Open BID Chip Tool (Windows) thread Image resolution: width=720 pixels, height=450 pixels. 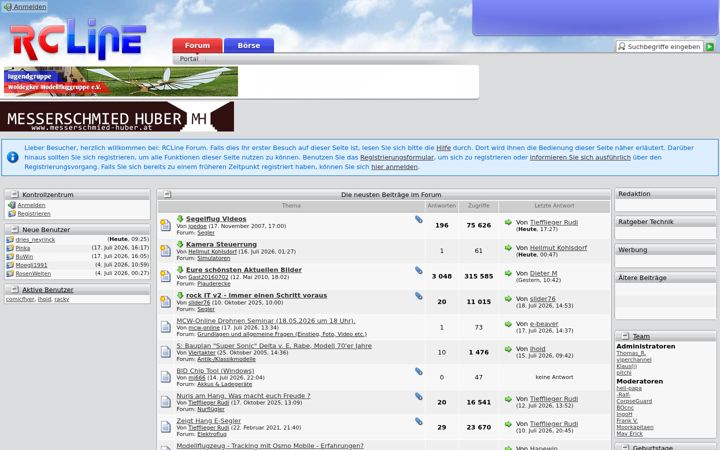tap(215, 371)
